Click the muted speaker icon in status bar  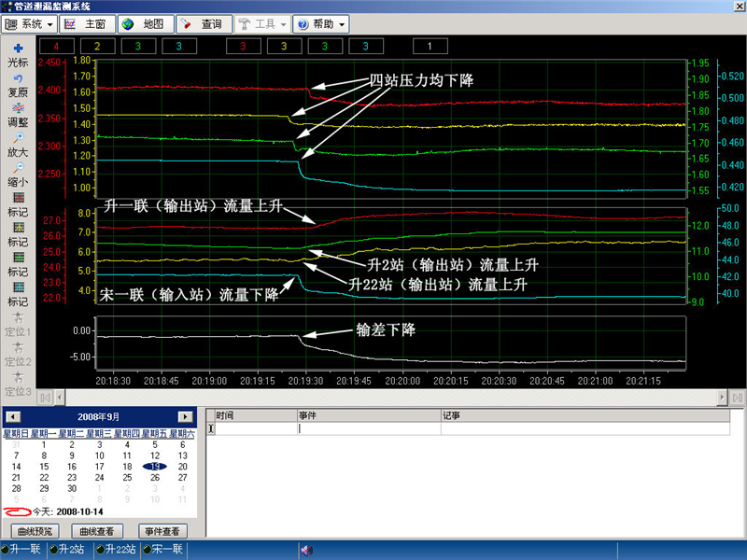(x=305, y=550)
